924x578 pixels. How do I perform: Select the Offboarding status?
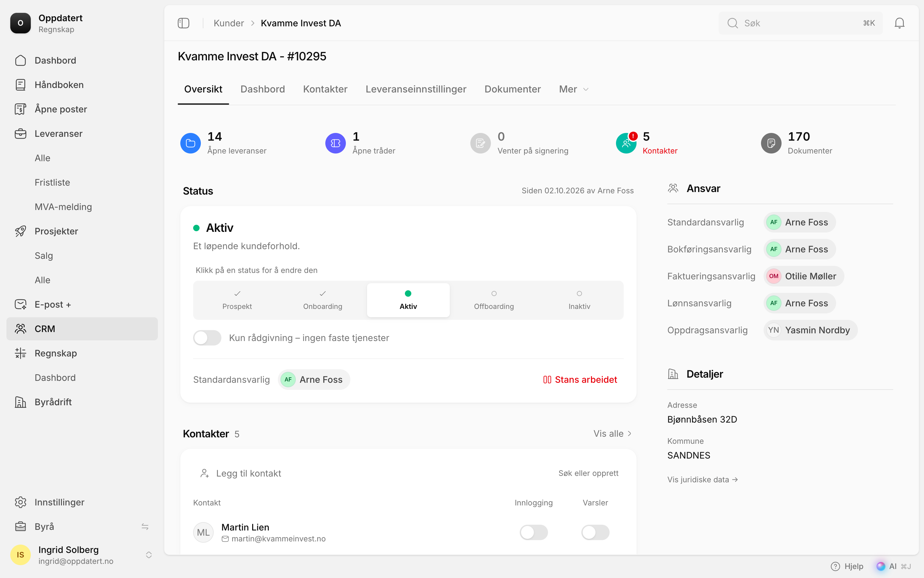click(x=494, y=300)
